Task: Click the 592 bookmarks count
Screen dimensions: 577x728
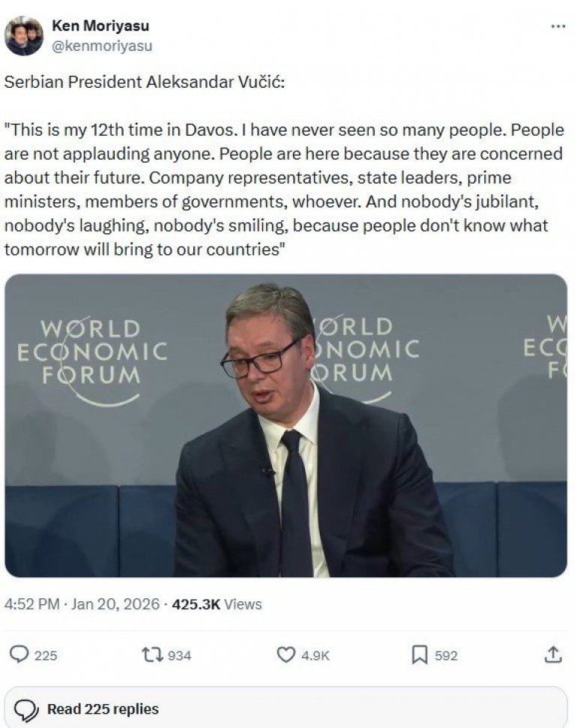Action: [x=446, y=655]
